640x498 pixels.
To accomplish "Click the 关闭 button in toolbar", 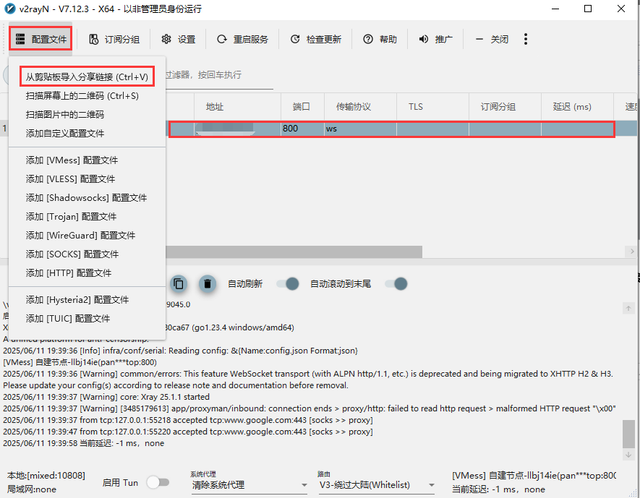I will [491, 40].
